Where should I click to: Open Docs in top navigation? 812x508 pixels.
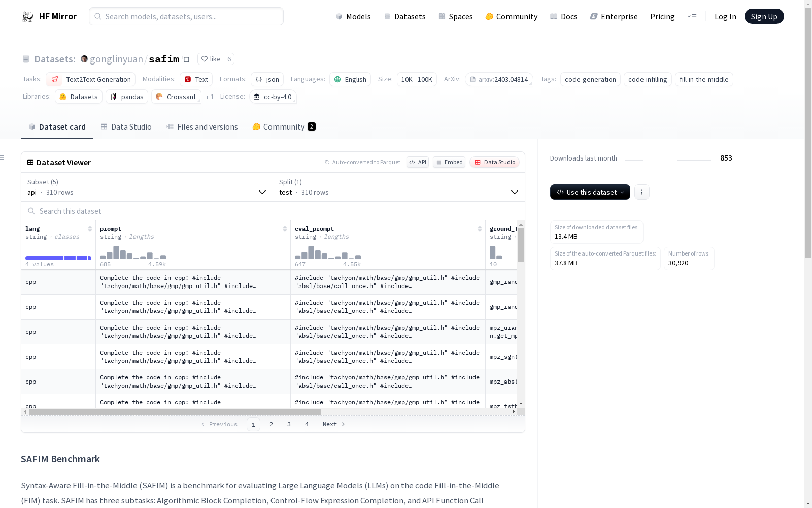click(564, 16)
